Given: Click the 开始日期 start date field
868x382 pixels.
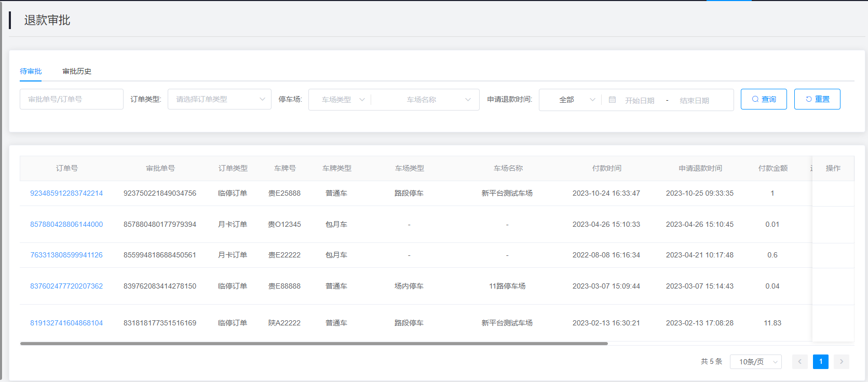Looking at the screenshot, I should point(640,100).
